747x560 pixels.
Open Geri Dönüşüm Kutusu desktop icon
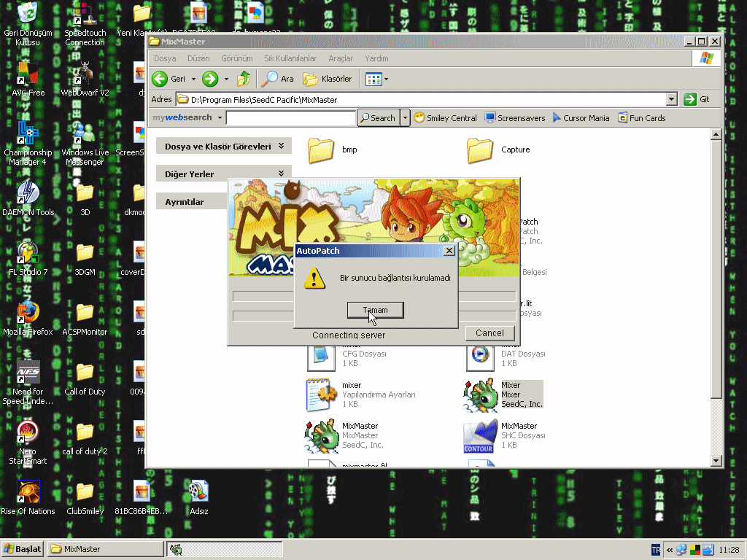click(x=28, y=24)
